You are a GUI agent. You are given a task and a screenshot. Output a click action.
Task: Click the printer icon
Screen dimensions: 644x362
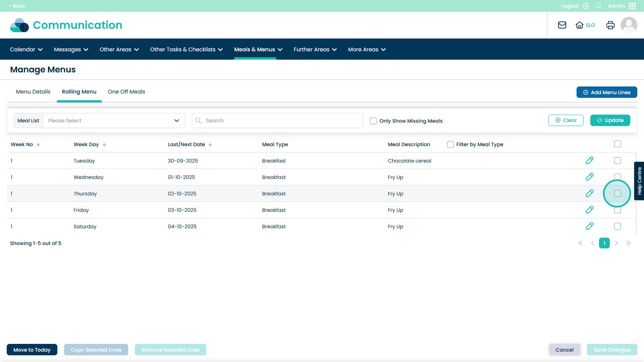pyautogui.click(x=610, y=25)
